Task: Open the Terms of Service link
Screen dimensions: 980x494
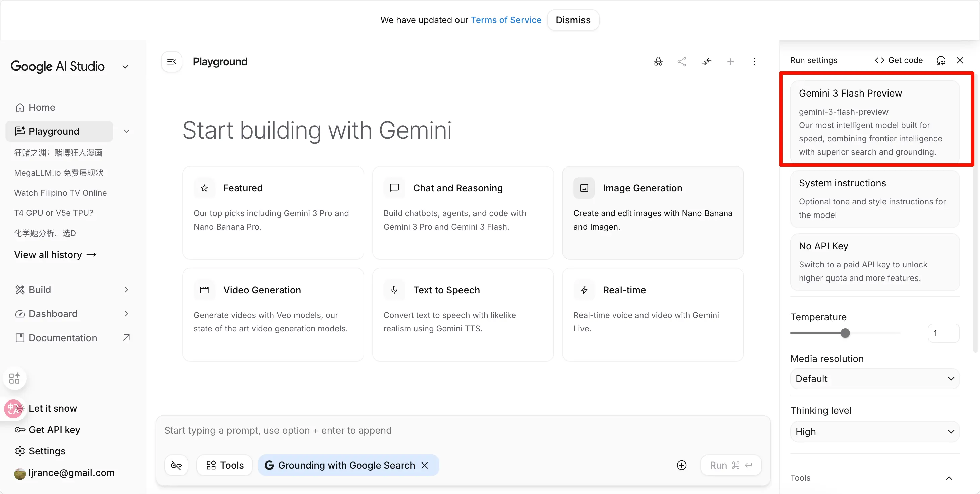Action: tap(506, 20)
